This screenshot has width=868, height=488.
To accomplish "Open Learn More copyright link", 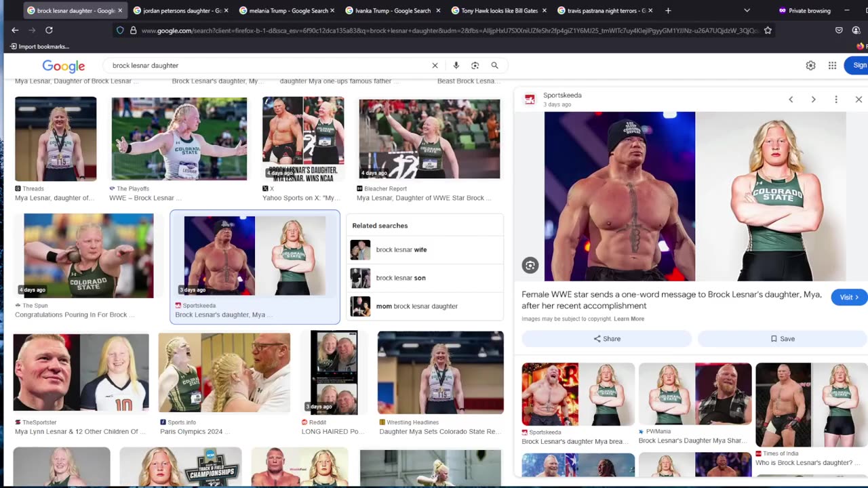I will (x=629, y=319).
